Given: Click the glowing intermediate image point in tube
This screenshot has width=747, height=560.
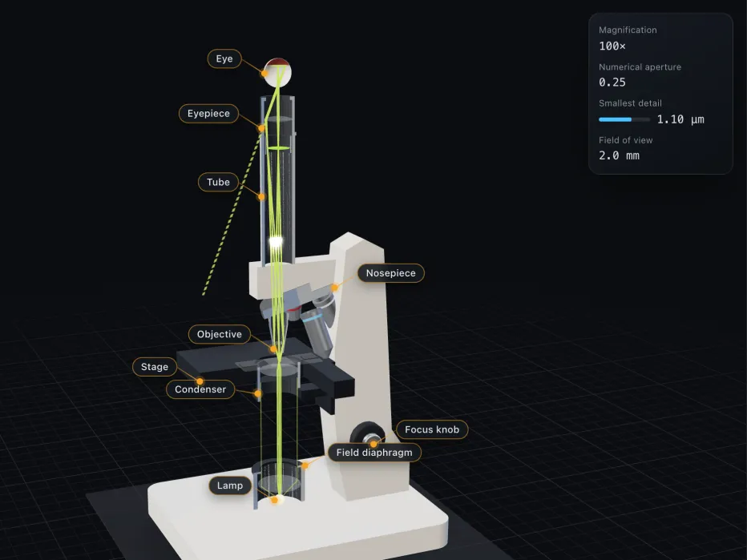Looking at the screenshot, I should pos(276,241).
